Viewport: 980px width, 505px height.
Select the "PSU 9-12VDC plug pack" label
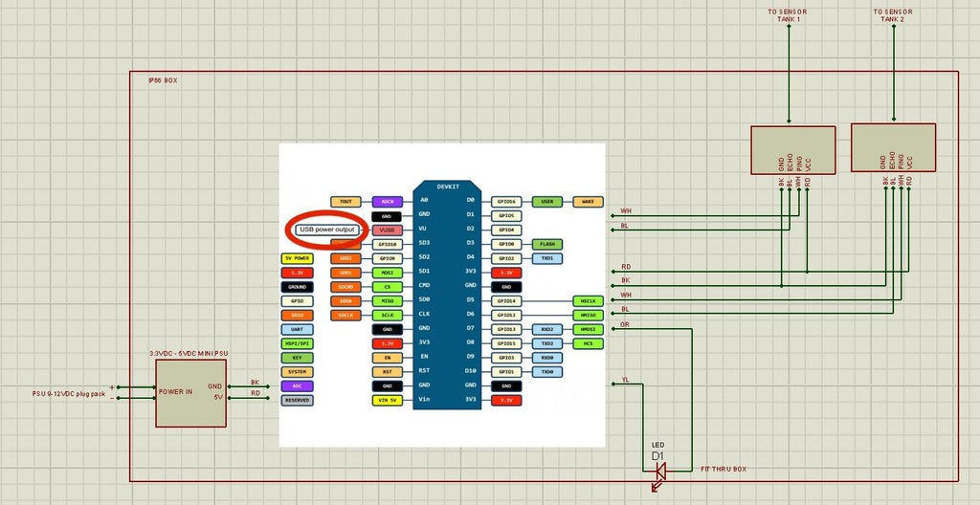(x=69, y=393)
